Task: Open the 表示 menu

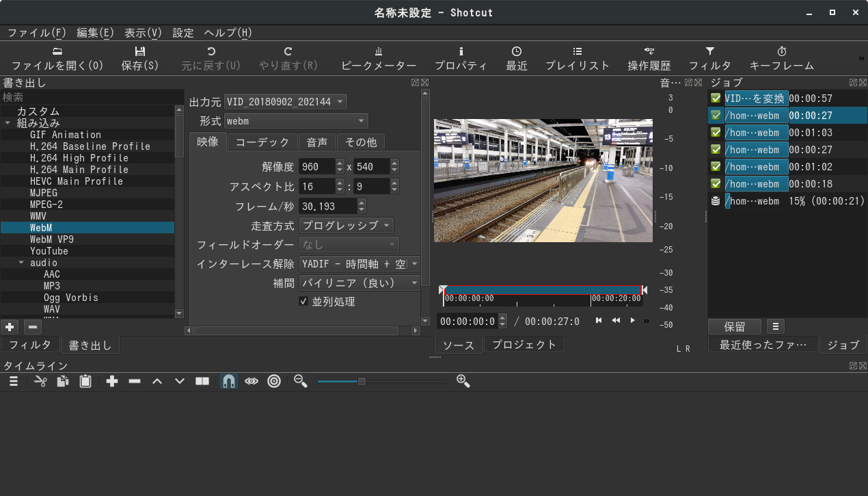Action: [x=144, y=33]
